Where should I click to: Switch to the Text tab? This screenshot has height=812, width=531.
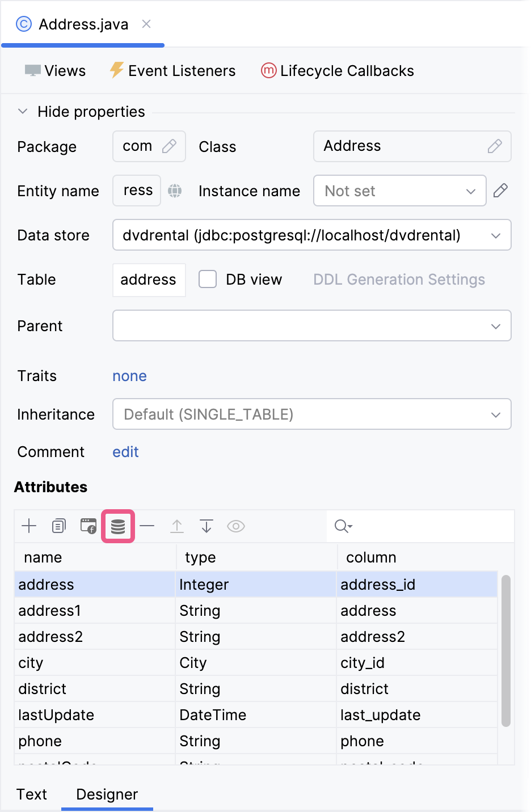pyautogui.click(x=32, y=794)
